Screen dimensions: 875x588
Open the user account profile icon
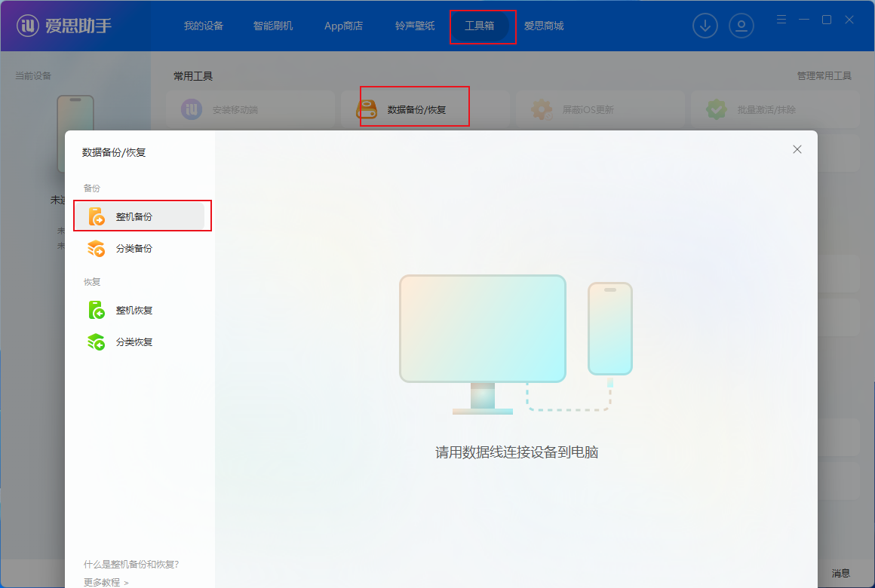[741, 26]
